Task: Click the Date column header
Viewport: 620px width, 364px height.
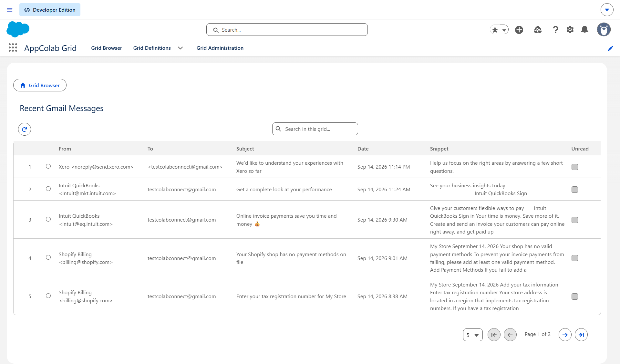Action: point(363,149)
